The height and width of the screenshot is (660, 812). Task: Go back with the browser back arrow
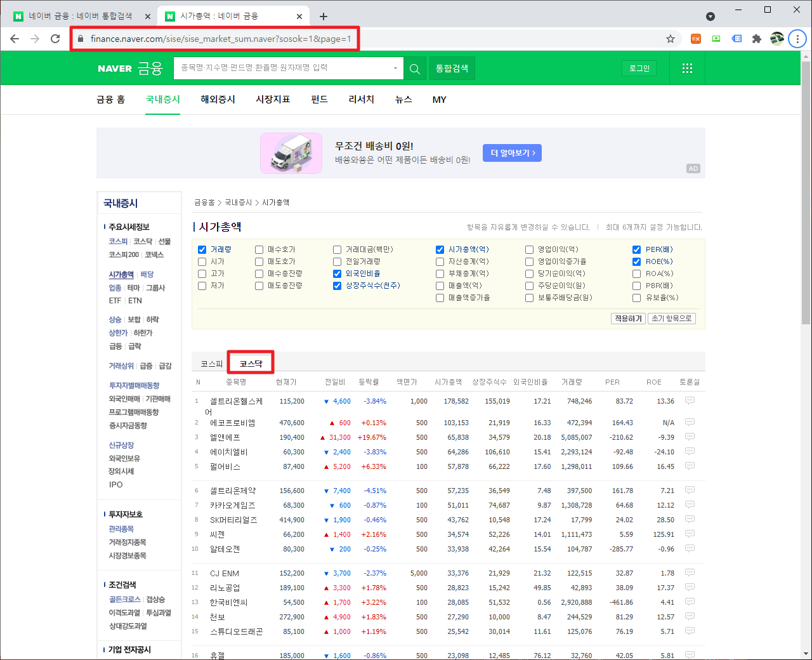(x=15, y=39)
